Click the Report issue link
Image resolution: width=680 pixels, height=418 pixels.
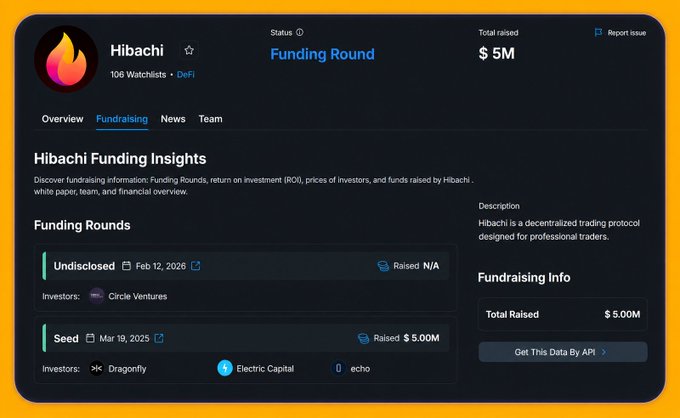[x=626, y=33]
